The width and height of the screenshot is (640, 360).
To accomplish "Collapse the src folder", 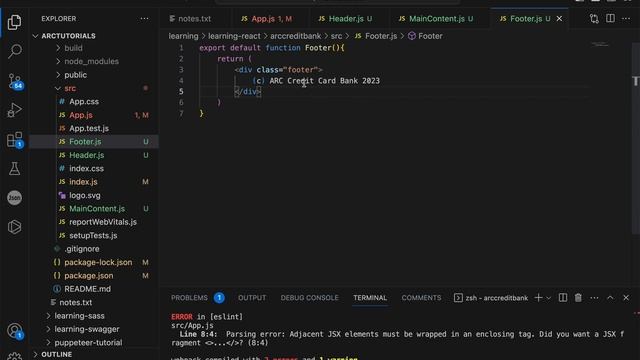I will (x=70, y=88).
